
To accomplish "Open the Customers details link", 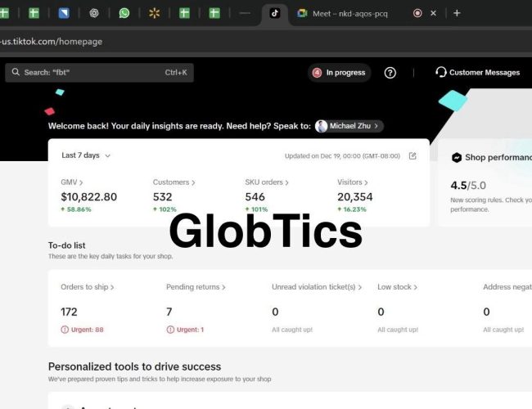I will pyautogui.click(x=174, y=182).
